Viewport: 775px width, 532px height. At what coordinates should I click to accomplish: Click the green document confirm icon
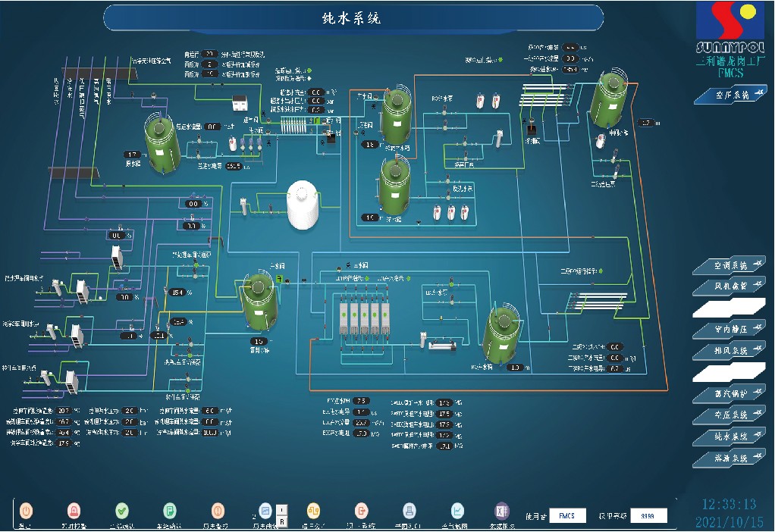click(x=170, y=511)
